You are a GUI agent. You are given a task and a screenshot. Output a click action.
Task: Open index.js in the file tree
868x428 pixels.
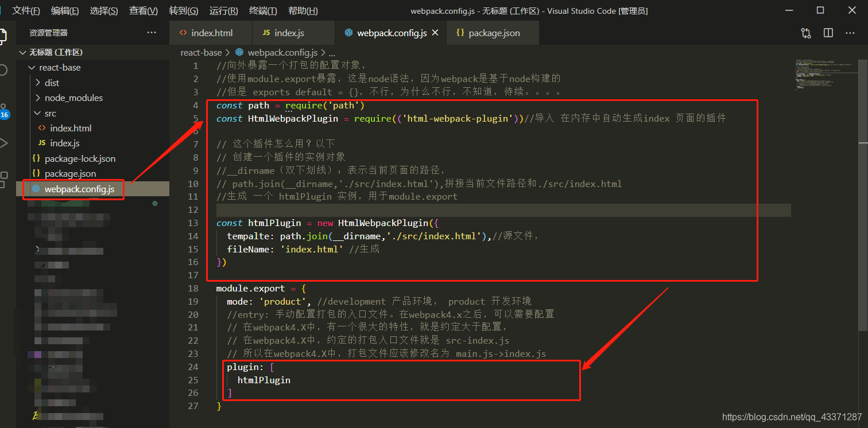click(x=92, y=143)
